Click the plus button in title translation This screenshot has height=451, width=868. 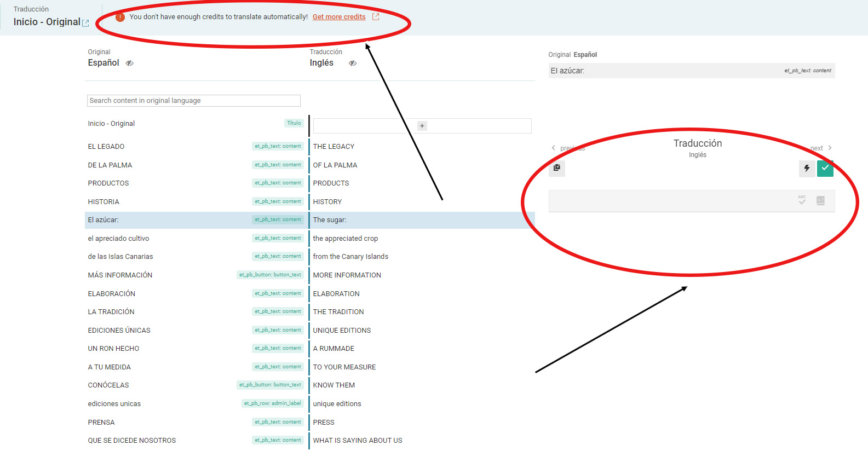(x=422, y=126)
